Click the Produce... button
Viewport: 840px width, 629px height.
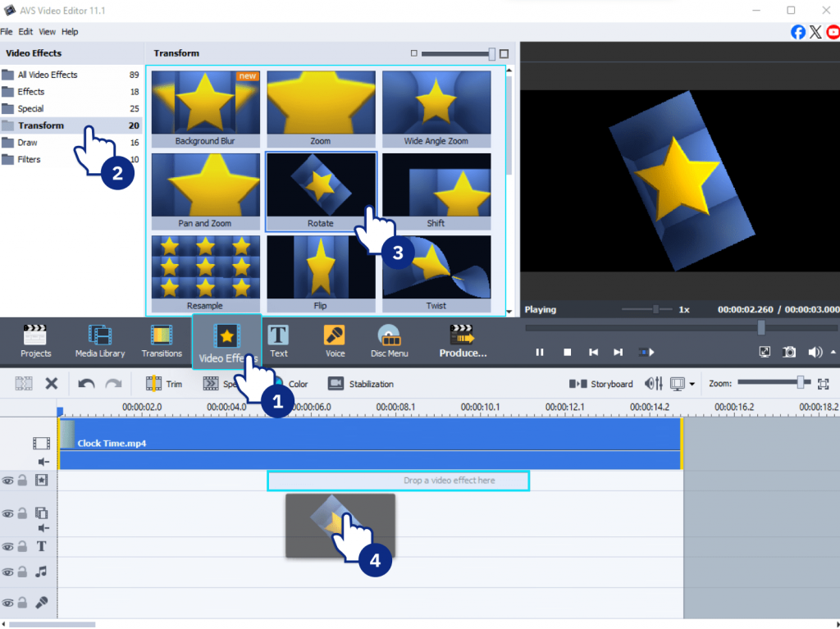(x=463, y=341)
